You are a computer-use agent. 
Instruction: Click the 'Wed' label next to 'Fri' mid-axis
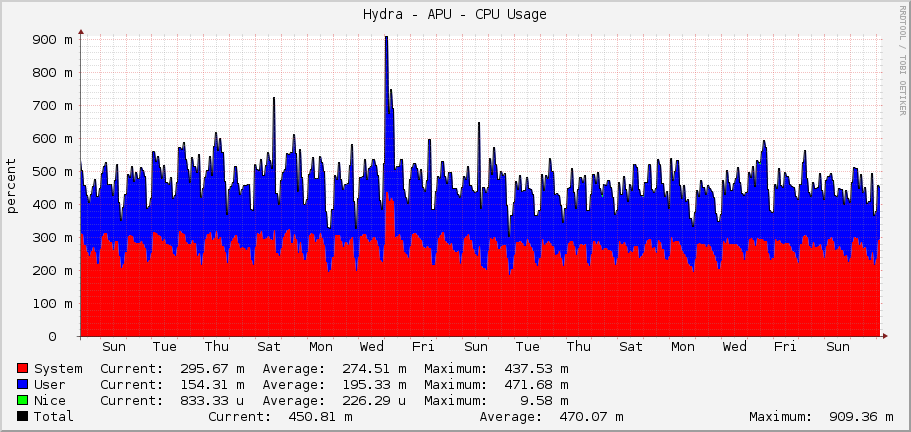(372, 347)
